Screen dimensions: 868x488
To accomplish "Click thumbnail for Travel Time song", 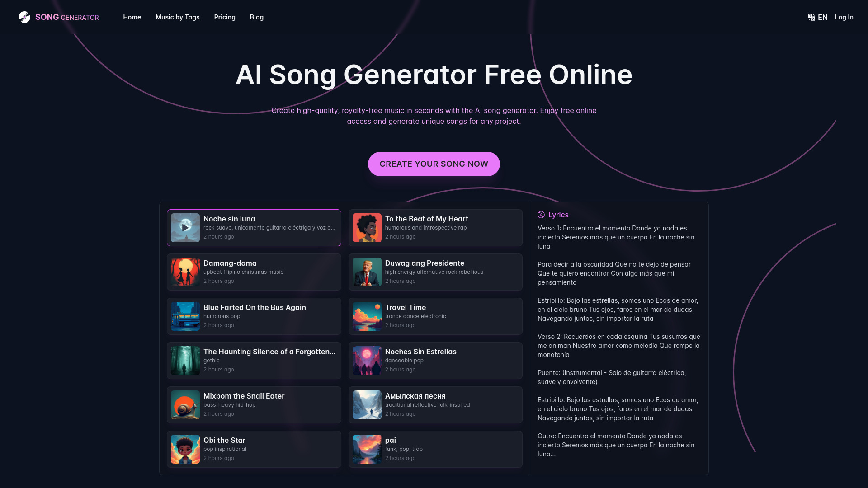I will 367,316.
